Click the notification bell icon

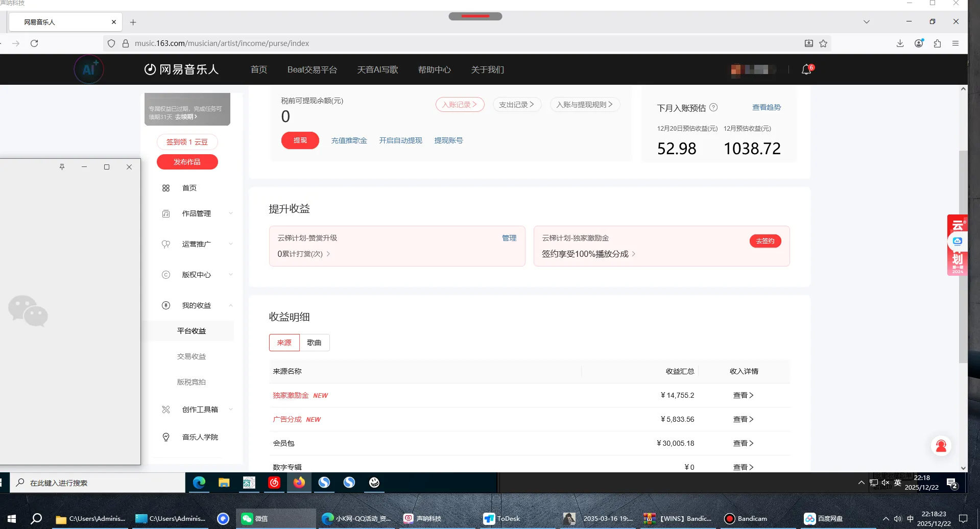click(x=806, y=69)
